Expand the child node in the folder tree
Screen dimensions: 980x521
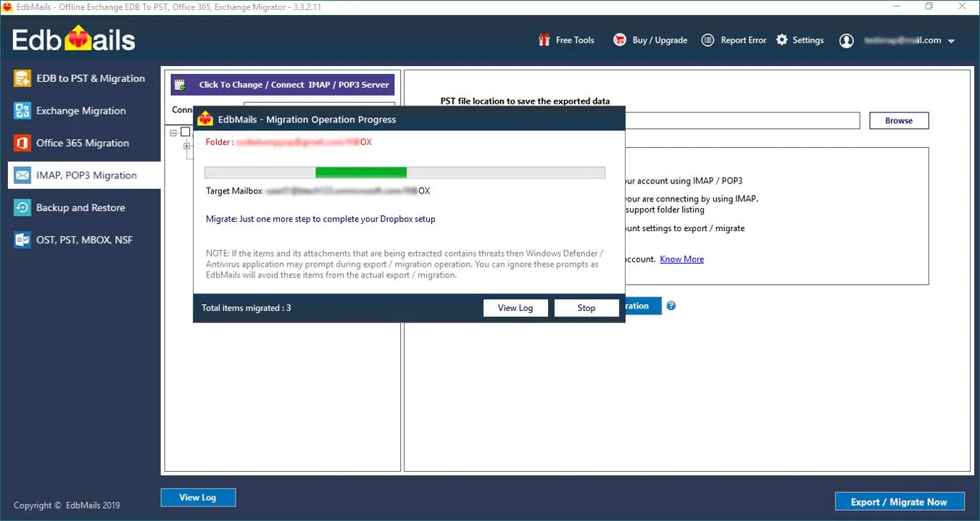(186, 146)
